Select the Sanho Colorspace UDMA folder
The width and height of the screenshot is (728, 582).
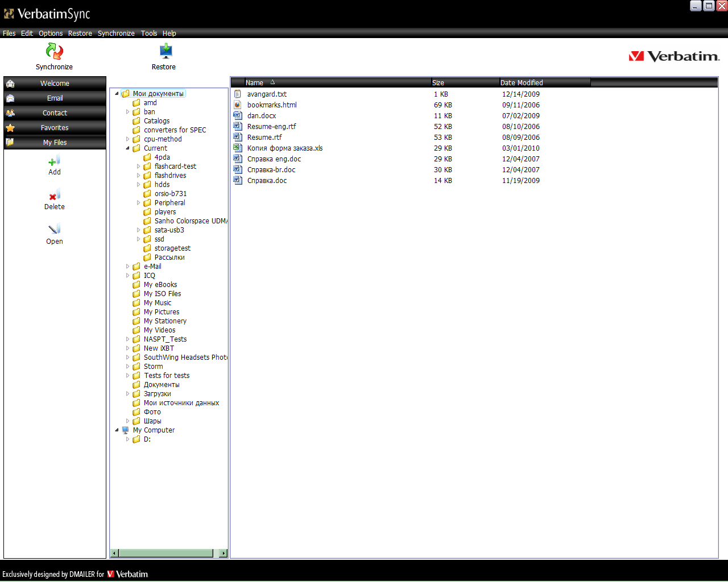coord(191,221)
